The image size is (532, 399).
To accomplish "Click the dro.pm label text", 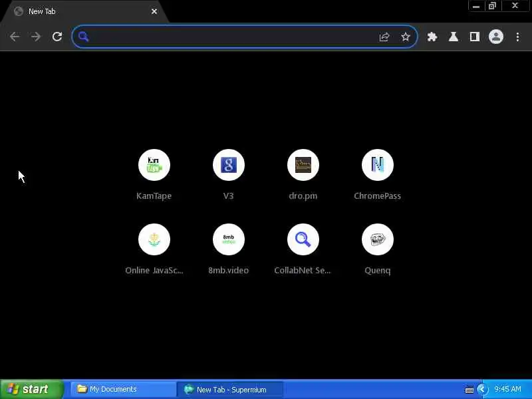I will pos(303,196).
